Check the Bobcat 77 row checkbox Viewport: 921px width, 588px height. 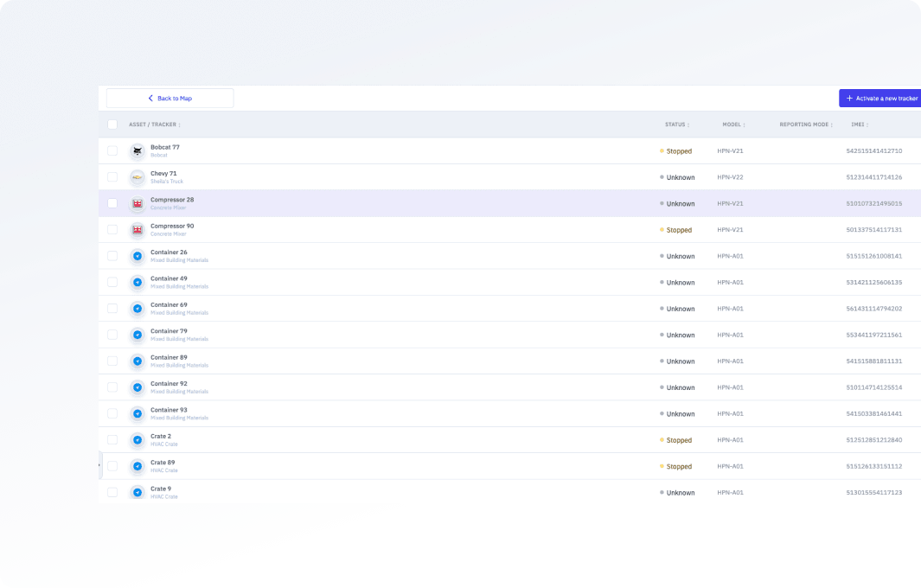pyautogui.click(x=112, y=151)
